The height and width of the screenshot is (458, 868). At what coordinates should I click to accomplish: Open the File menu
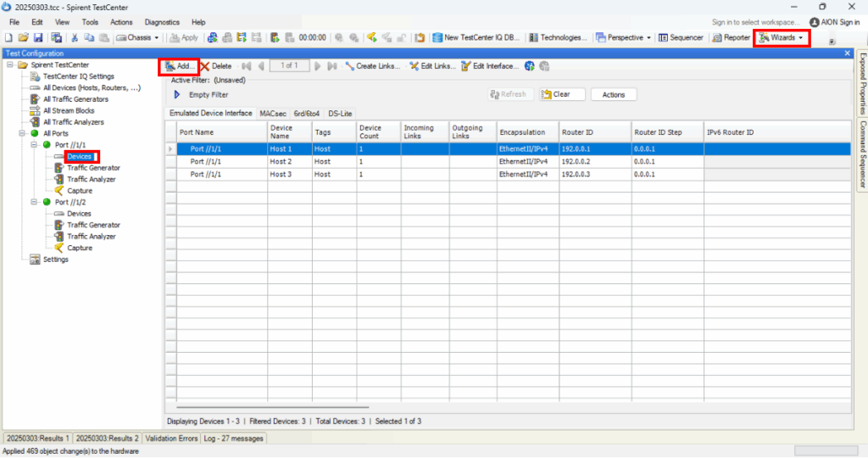tap(14, 22)
